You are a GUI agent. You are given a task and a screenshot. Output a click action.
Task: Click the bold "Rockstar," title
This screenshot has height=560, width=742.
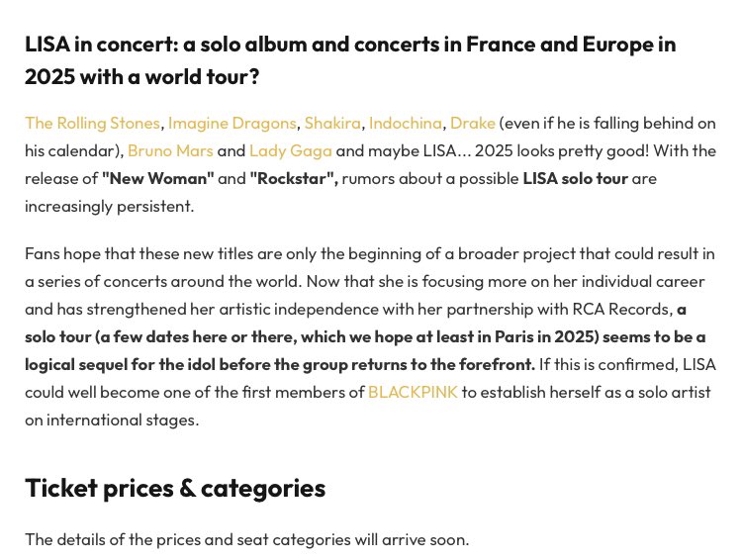click(x=295, y=179)
